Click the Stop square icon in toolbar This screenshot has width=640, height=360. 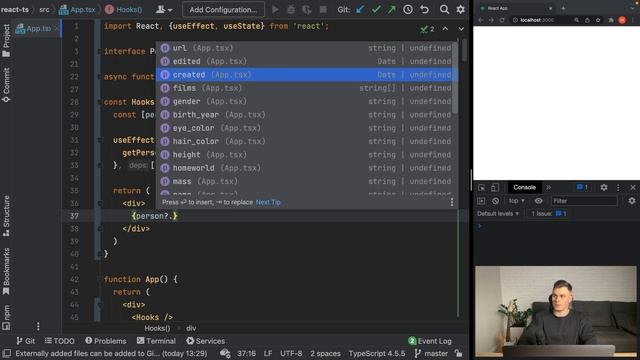[x=323, y=9]
